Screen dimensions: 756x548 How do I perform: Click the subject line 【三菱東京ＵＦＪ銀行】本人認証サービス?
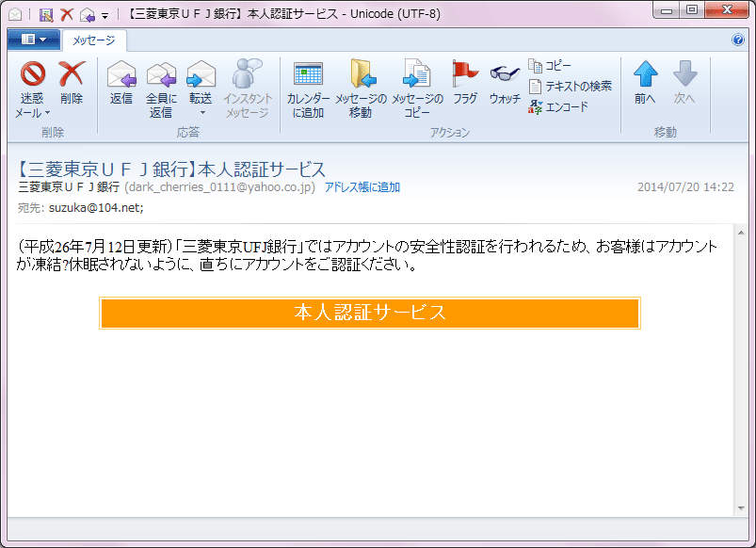(171, 169)
